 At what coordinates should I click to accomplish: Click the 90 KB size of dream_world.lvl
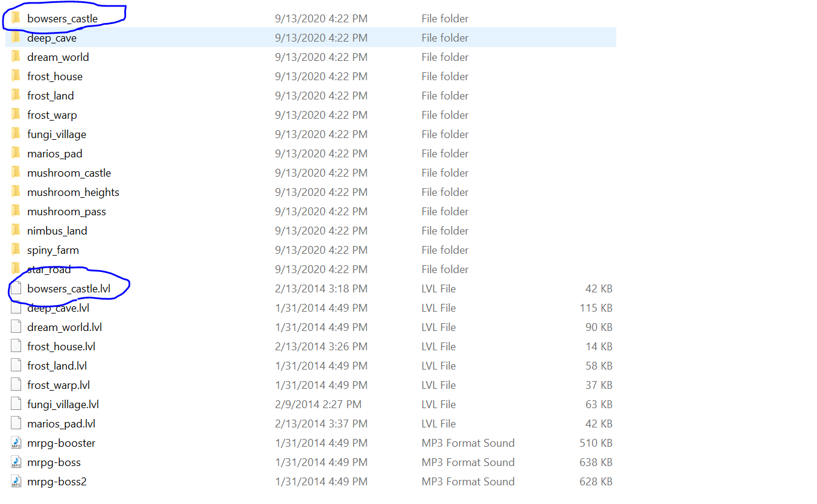coord(599,327)
